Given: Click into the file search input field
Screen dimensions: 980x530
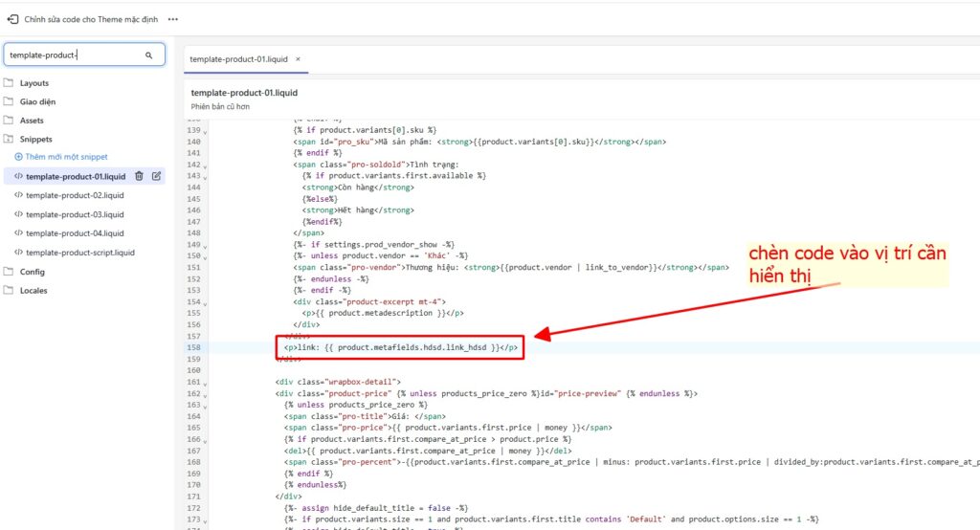Looking at the screenshot, I should click(75, 55).
